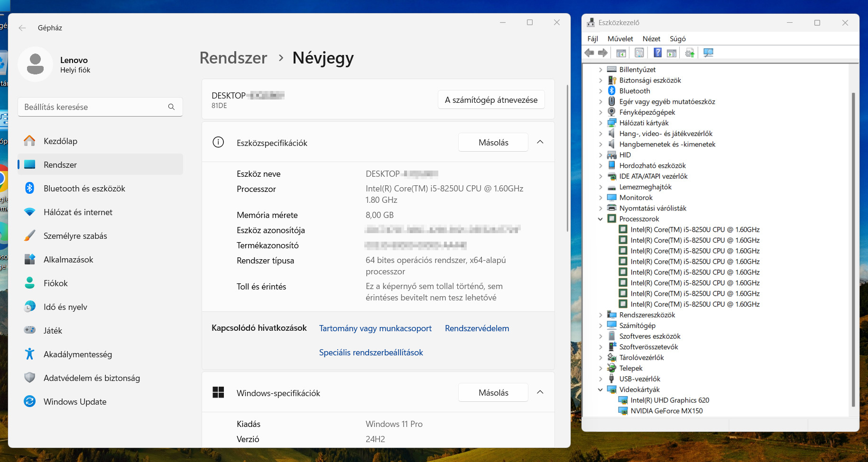Image resolution: width=868 pixels, height=462 pixels.
Task: Select NVIDIA GeForce MX150 device
Action: point(666,411)
